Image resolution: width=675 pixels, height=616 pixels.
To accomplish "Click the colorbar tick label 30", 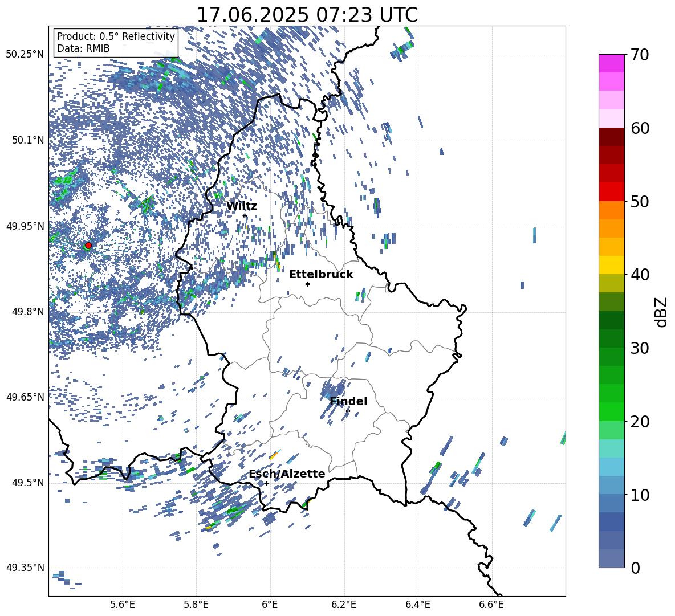I will (640, 348).
